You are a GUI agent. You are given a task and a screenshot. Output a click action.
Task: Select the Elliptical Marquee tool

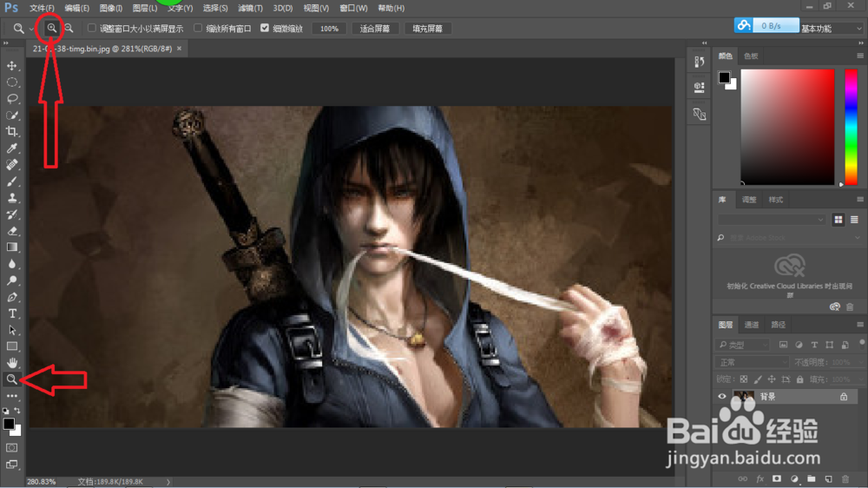(11, 82)
